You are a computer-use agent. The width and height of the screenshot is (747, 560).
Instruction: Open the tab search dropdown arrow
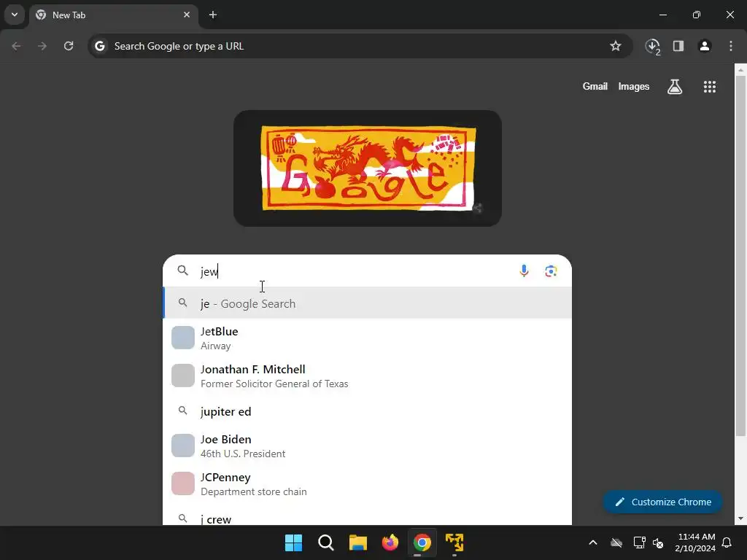[15, 15]
